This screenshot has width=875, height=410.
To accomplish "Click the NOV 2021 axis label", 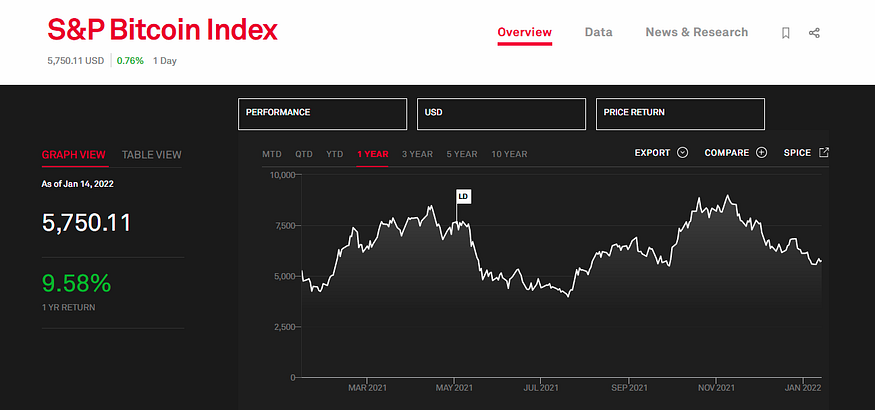I will point(716,388).
